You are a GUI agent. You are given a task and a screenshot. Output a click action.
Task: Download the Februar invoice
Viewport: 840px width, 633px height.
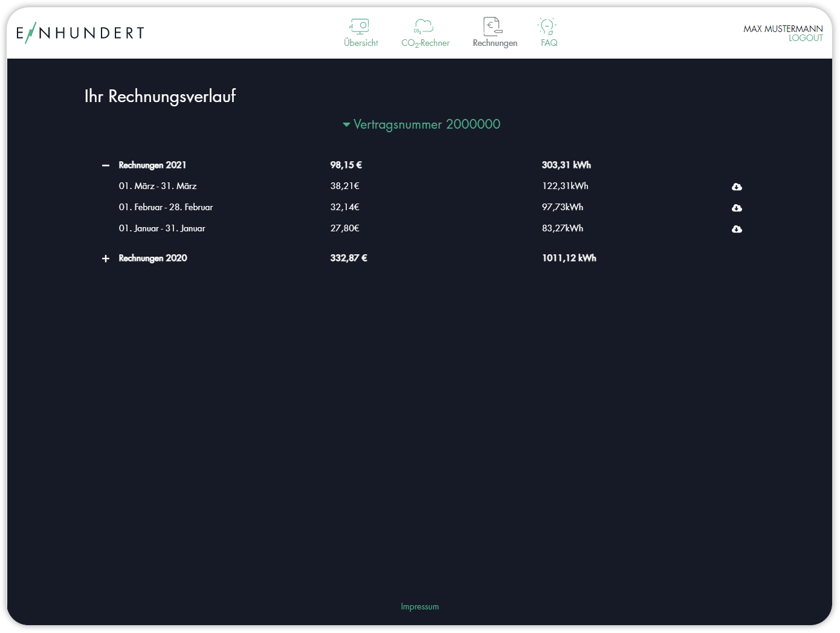pos(737,208)
